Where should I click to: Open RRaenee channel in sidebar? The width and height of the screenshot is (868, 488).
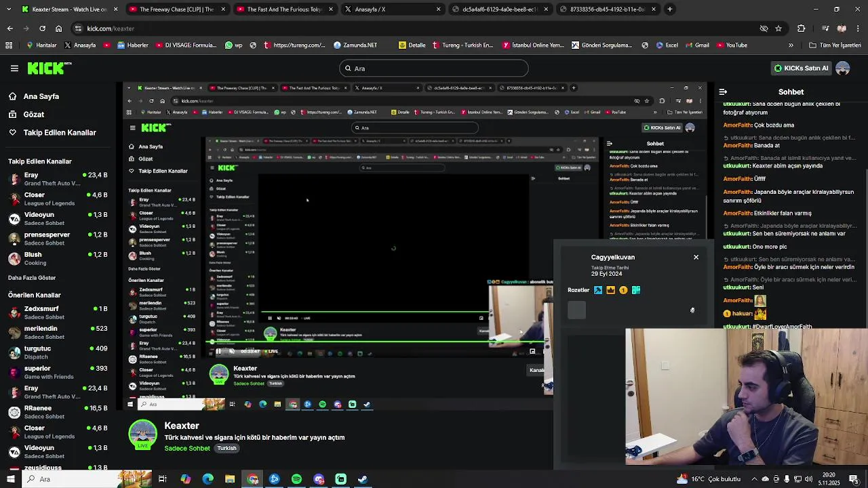click(58, 412)
